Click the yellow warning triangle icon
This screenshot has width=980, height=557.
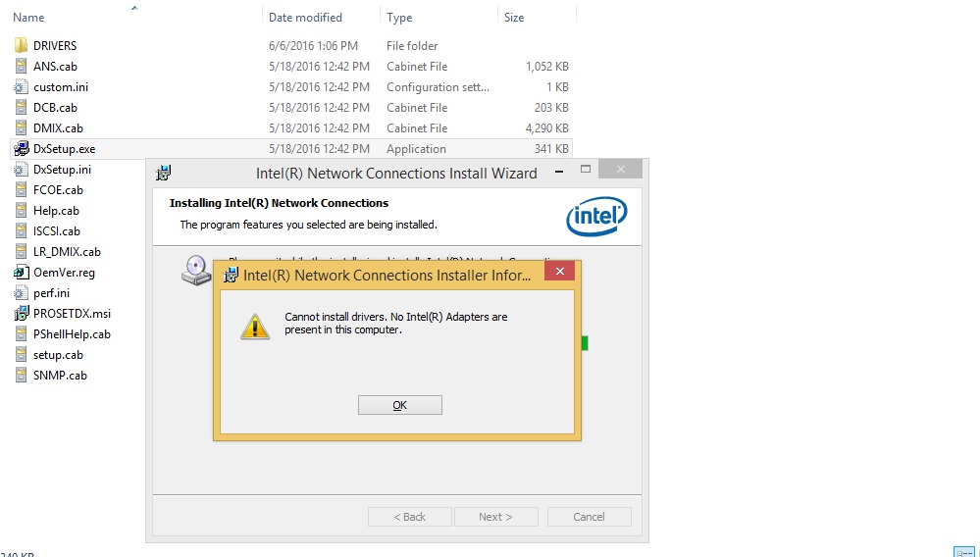255,327
